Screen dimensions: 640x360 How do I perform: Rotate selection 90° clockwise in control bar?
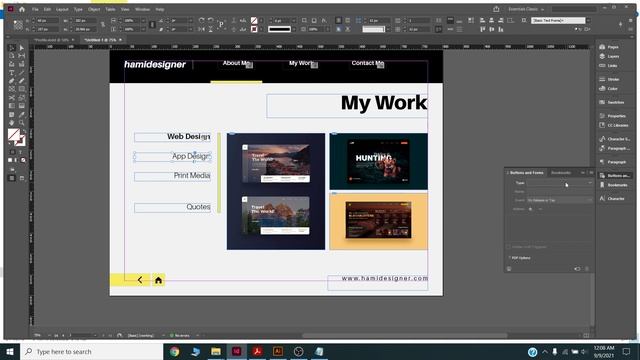tap(201, 20)
